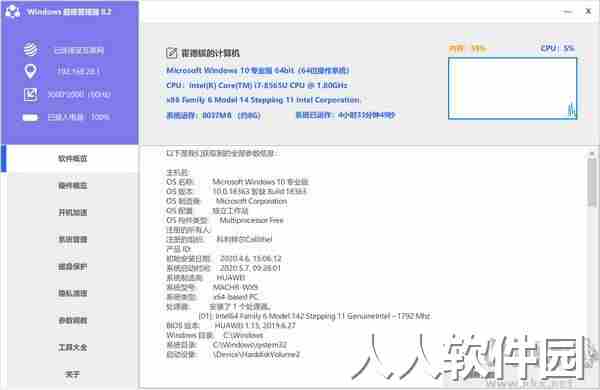
Task: Click the computer name heading
Action: click(210, 53)
